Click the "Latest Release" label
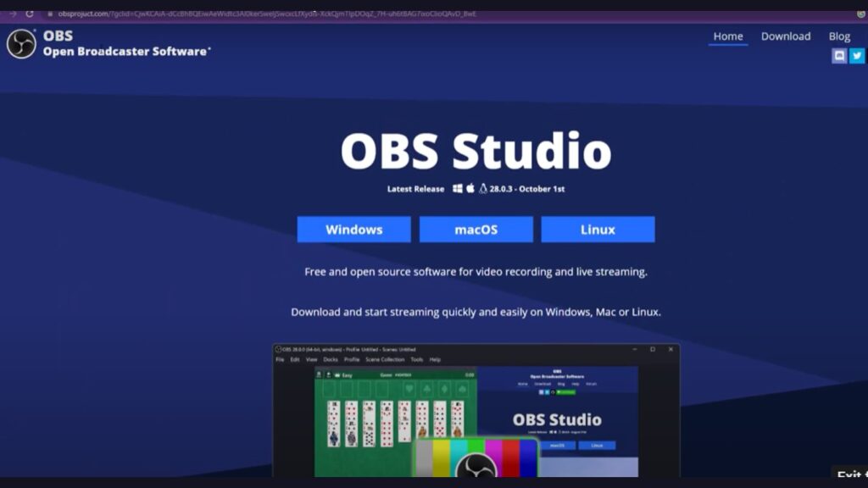 point(415,189)
